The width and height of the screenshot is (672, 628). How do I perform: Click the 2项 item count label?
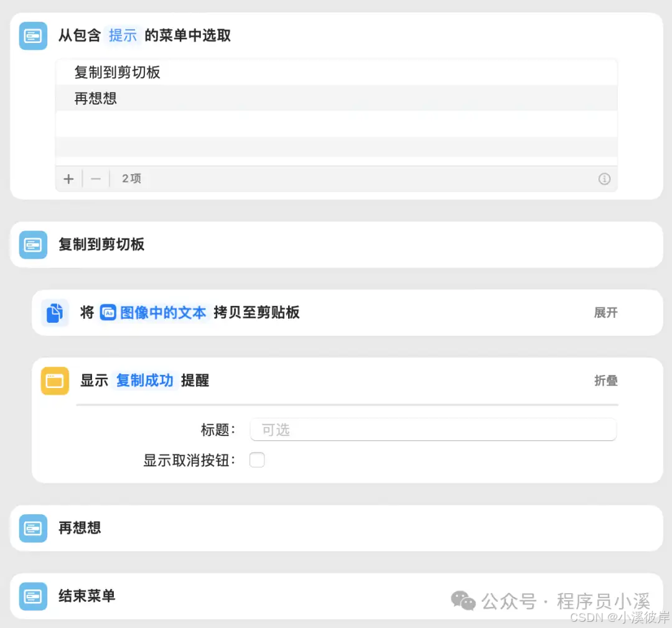[131, 178]
